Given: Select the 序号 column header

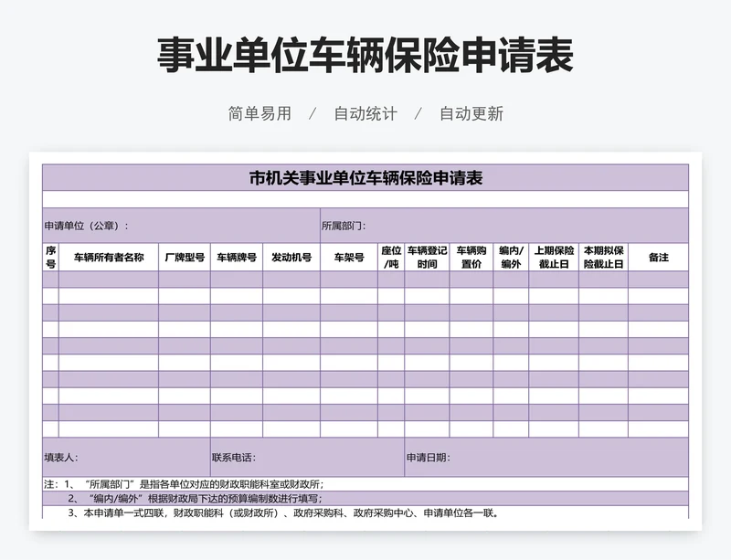Looking at the screenshot, I should point(51,258).
